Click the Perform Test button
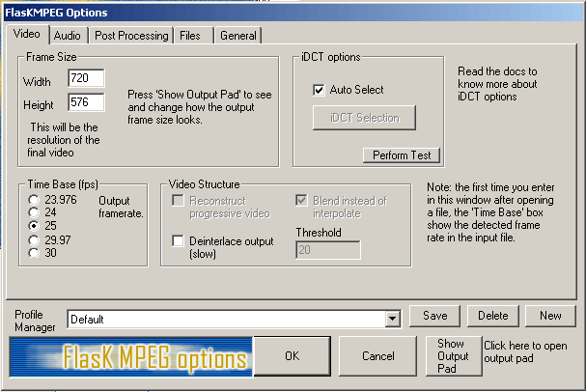The image size is (586, 392). [402, 155]
